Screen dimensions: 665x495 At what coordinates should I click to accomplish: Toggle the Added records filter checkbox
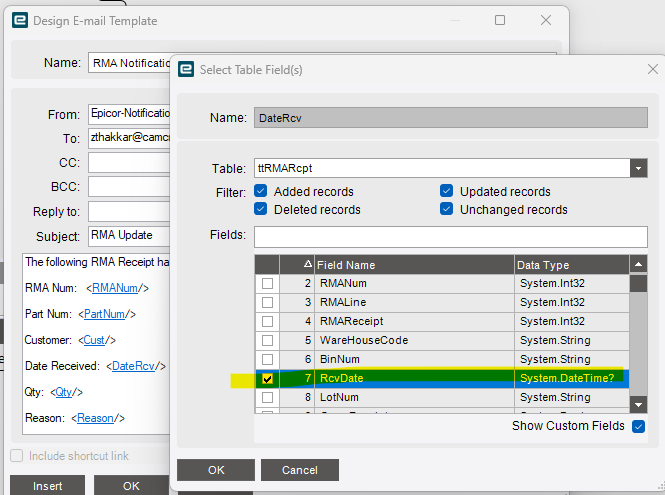pos(261,191)
